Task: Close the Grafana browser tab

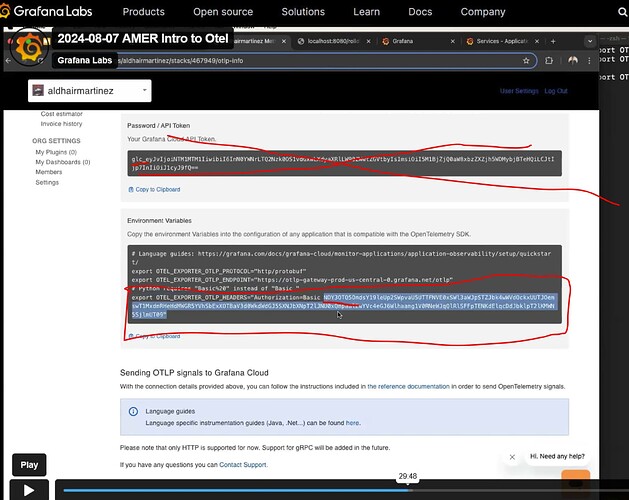Action: pos(452,41)
